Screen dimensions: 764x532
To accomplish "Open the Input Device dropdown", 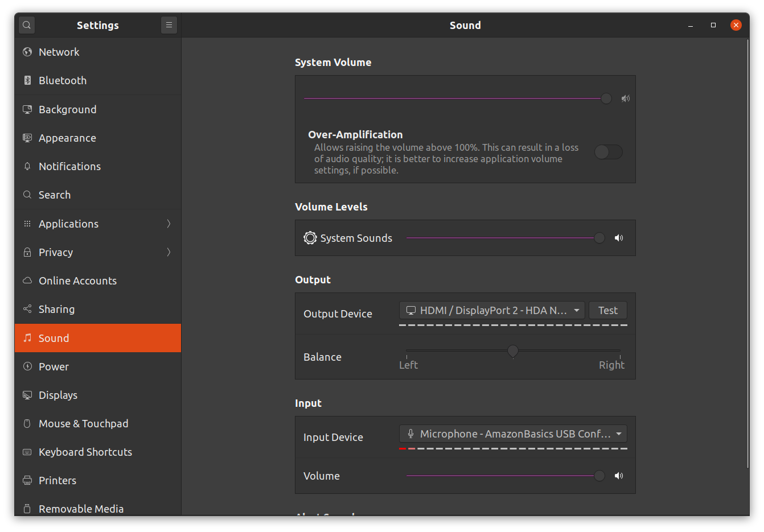I will 512,434.
